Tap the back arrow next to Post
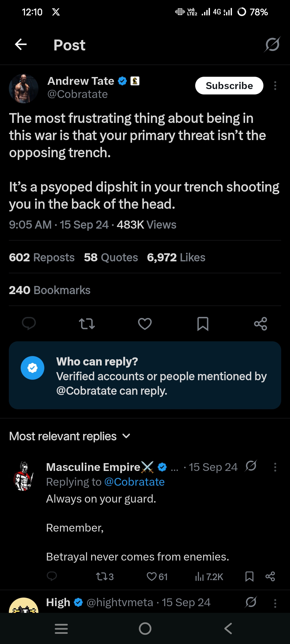Image resolution: width=290 pixels, height=644 pixels. tap(21, 45)
